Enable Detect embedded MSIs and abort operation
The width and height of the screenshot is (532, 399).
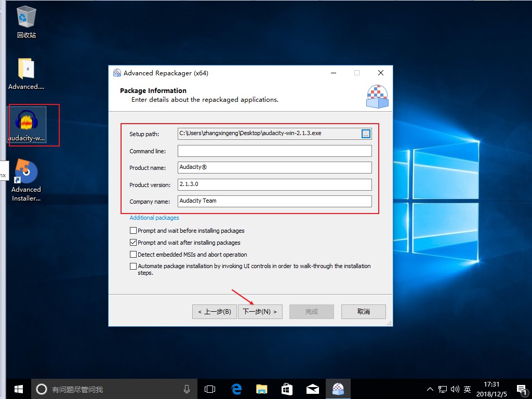click(x=134, y=255)
